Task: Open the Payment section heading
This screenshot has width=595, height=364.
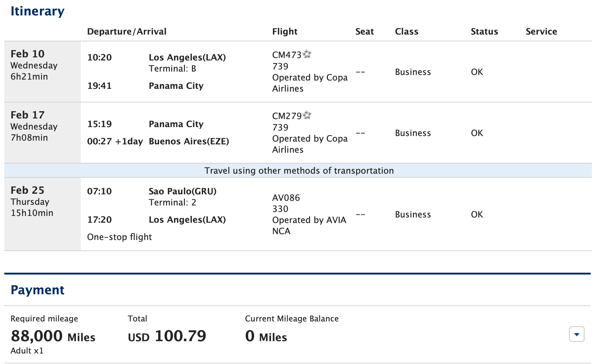Action: [37, 289]
